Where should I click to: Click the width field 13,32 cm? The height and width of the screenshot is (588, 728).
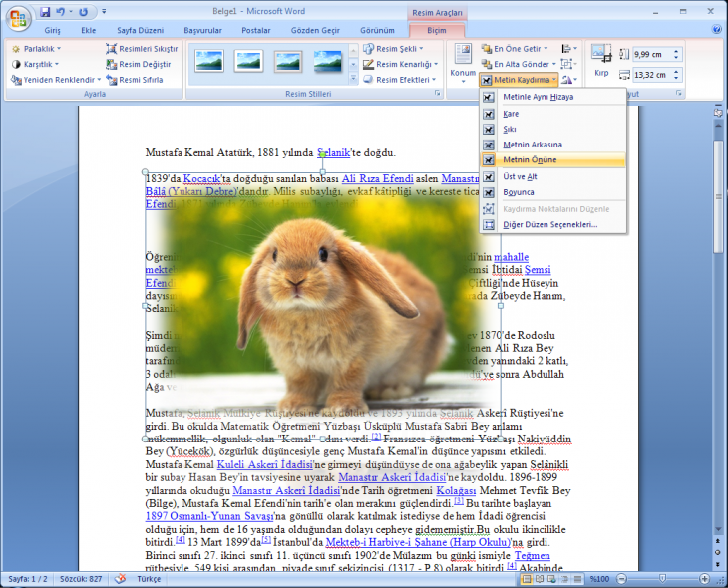pyautogui.click(x=652, y=75)
